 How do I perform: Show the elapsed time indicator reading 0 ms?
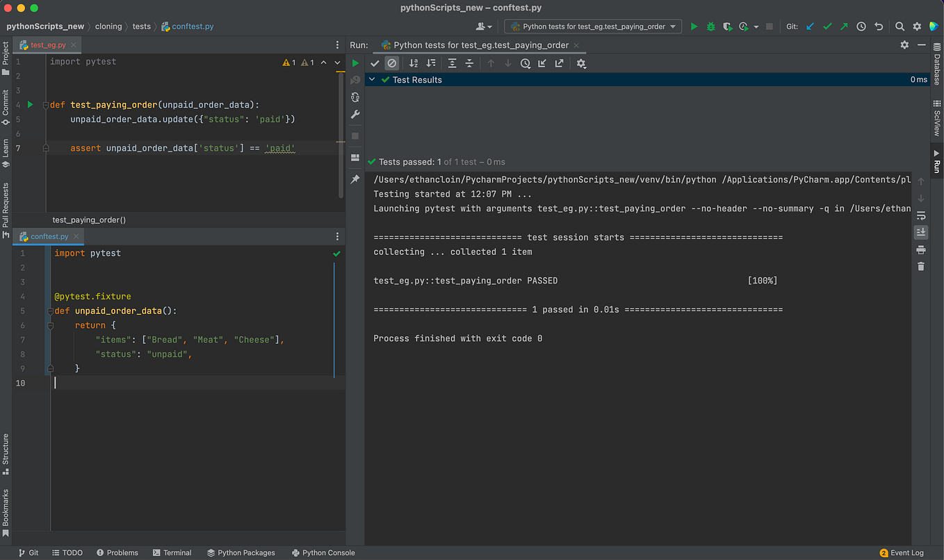pyautogui.click(x=918, y=79)
